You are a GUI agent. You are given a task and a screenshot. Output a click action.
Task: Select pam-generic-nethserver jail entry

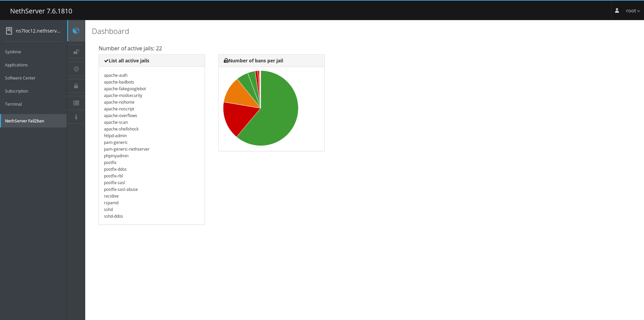[x=127, y=149]
